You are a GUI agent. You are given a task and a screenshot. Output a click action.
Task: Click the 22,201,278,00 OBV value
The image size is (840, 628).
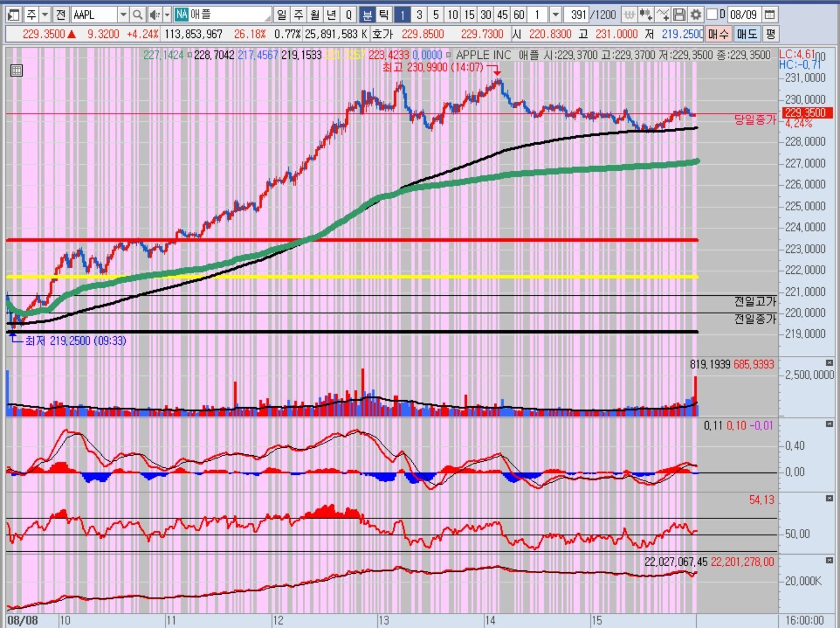coord(743,562)
